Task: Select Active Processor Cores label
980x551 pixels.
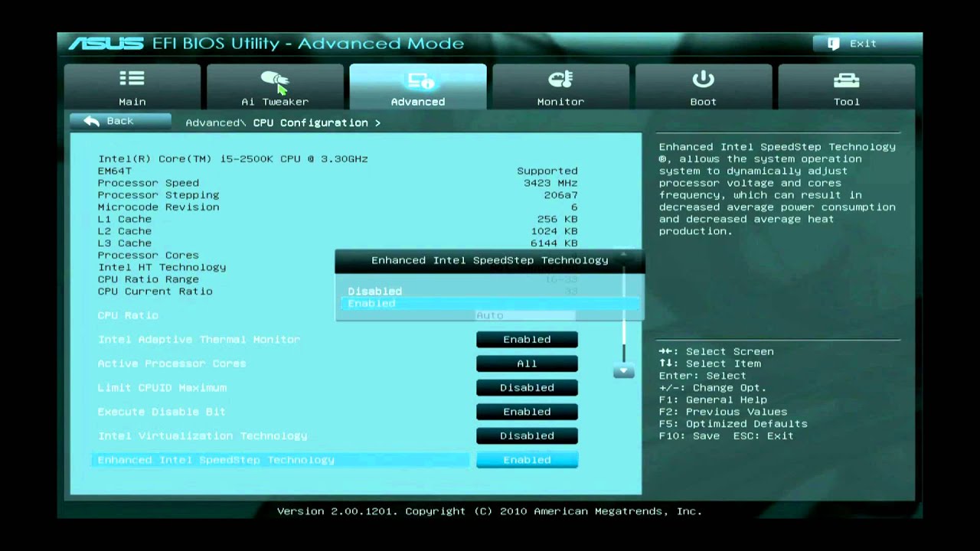Action: [x=171, y=364]
